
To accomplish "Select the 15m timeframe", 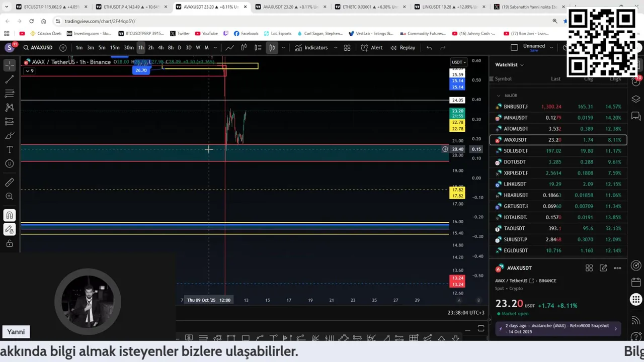I will coord(115,48).
